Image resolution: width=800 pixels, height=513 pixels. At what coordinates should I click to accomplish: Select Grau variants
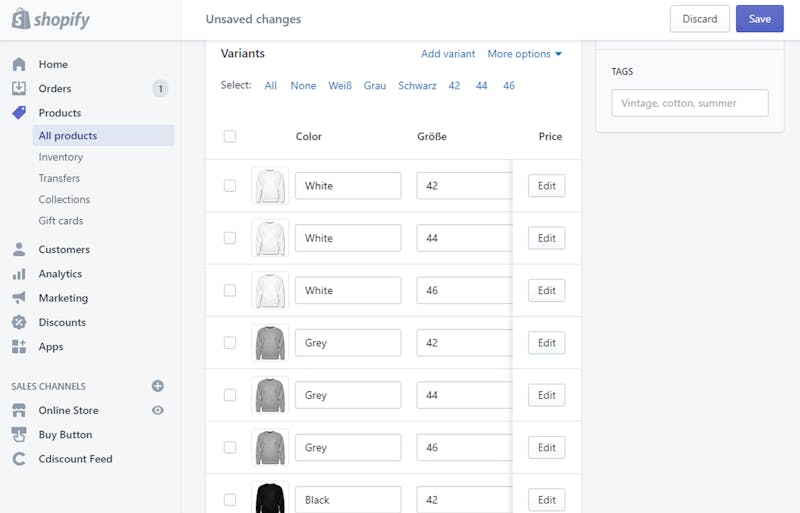click(374, 86)
